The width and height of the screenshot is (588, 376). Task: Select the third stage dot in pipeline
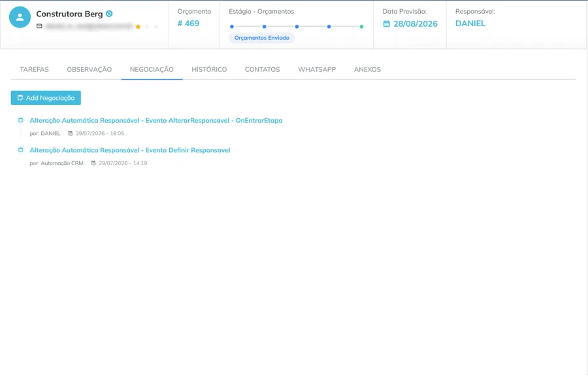coord(297,27)
